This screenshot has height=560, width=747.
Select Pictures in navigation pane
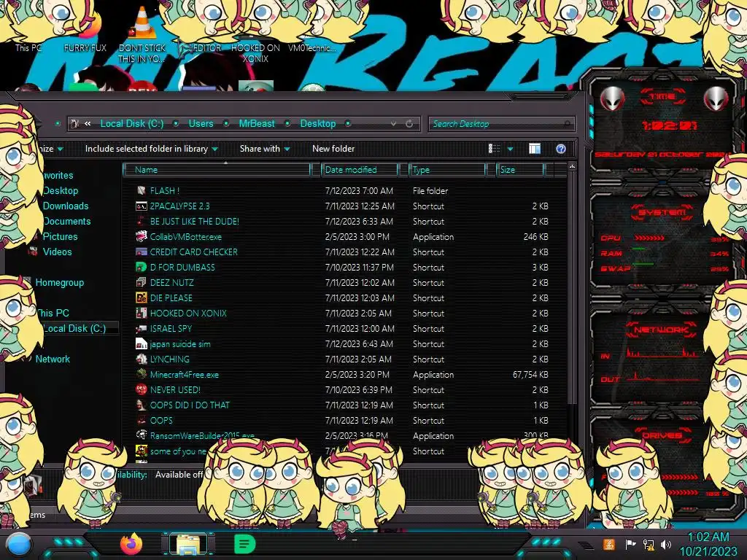point(60,237)
